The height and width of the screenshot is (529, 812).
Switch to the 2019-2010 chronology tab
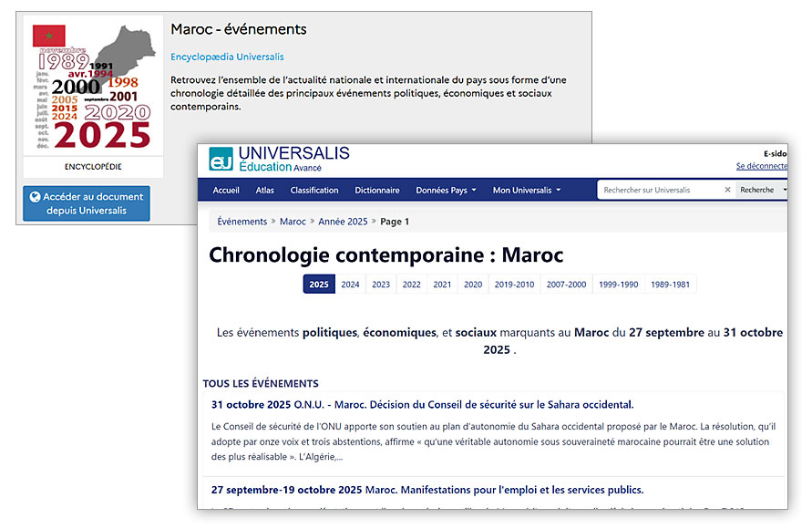coord(514,285)
